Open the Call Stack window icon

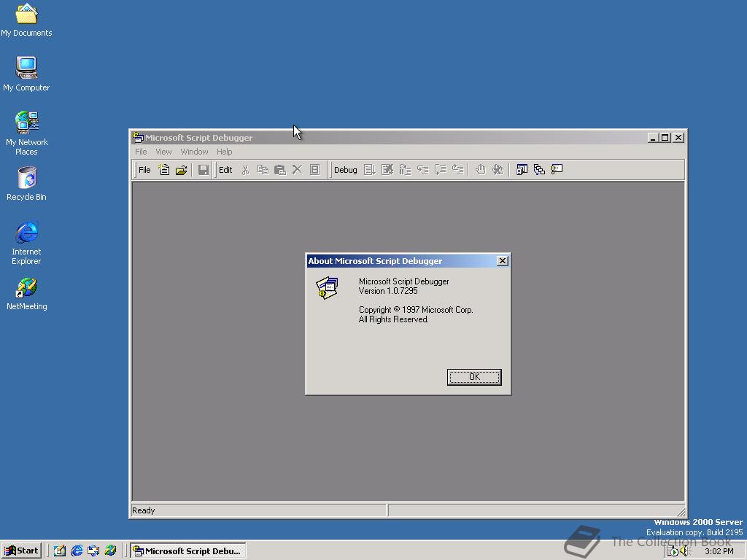coord(539,169)
